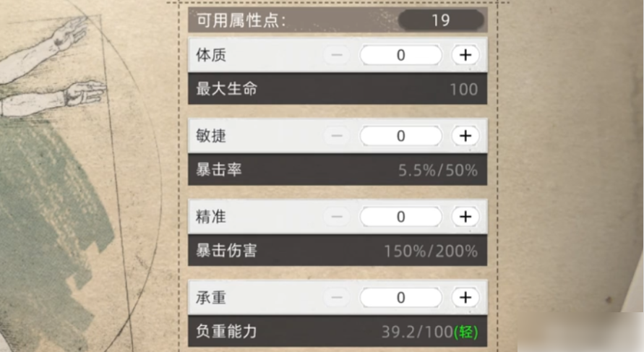Viewport: 644px width, 352px height.
Task: Focus the 精准 point value field
Action: (x=400, y=217)
